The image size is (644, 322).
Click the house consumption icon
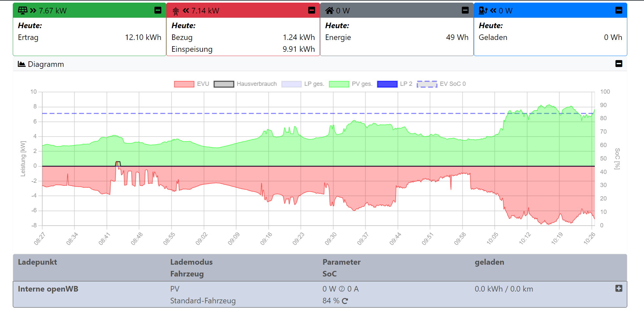pos(329,11)
